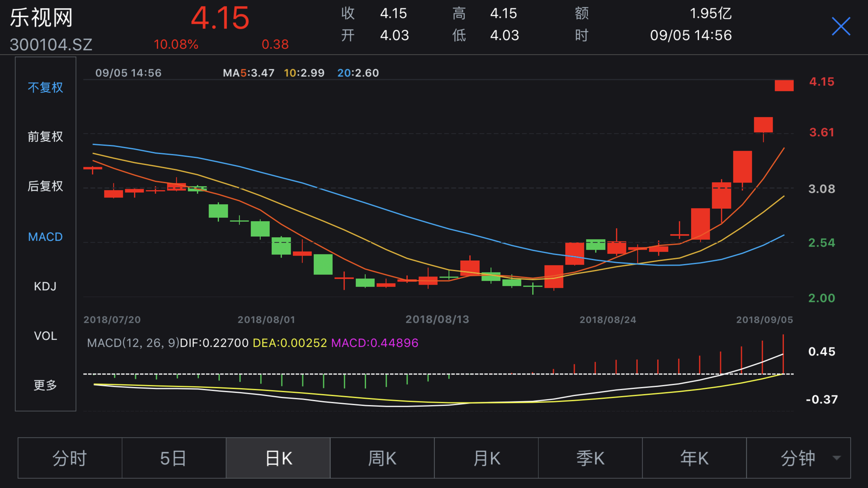Click the 2018/08/13 date axis label

tap(437, 319)
